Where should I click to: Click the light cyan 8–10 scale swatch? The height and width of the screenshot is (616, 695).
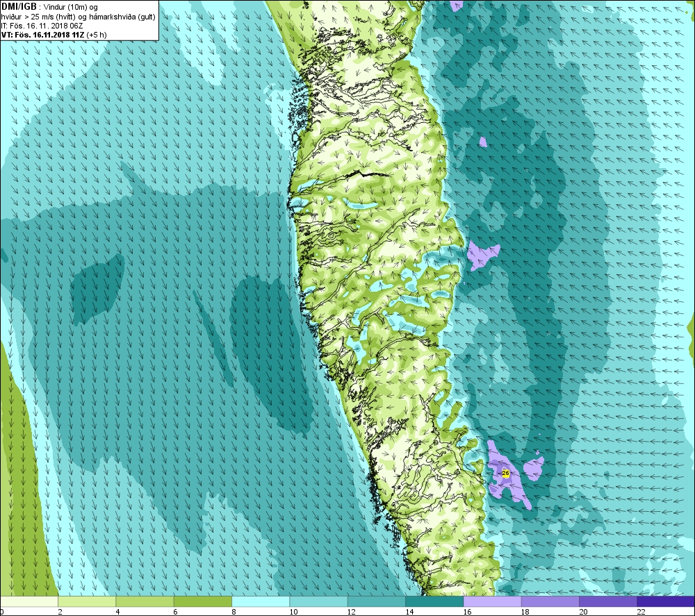pyautogui.click(x=261, y=601)
